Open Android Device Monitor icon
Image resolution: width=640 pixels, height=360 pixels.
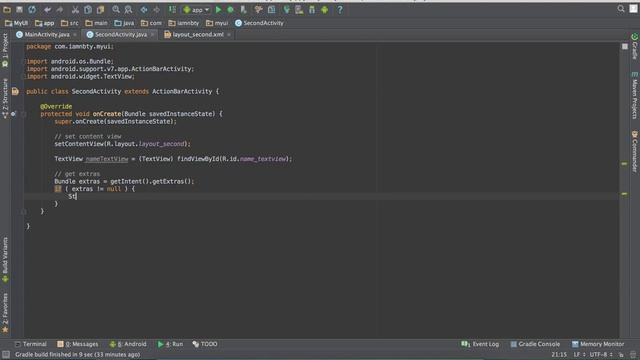[324, 9]
